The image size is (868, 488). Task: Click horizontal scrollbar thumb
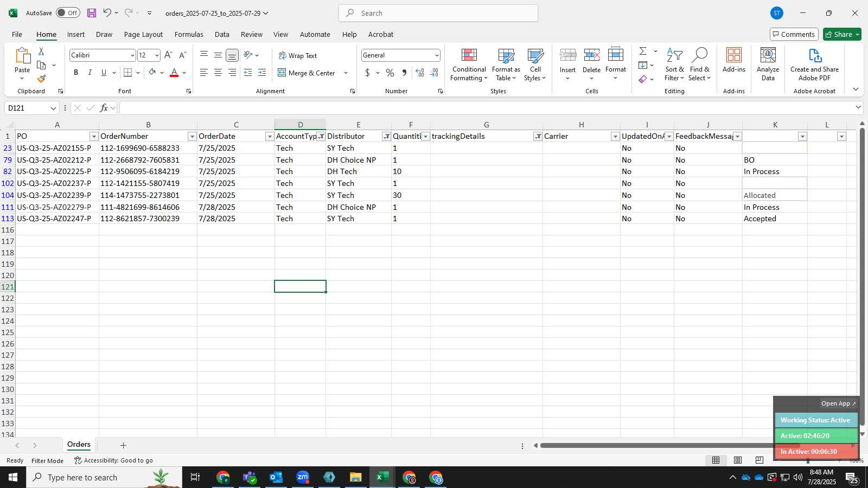(670, 446)
